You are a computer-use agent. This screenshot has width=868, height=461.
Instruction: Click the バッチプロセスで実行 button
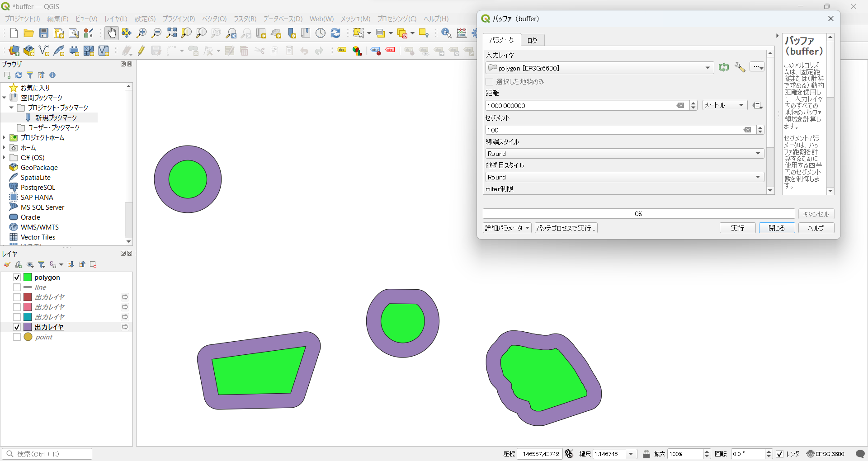pos(566,228)
